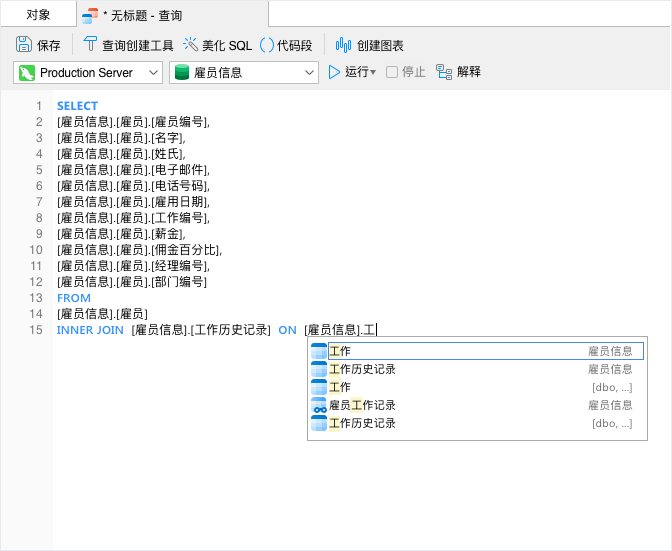Expand the 运行 run options arrow
Image resolution: width=672 pixels, height=551 pixels.
pyautogui.click(x=373, y=72)
